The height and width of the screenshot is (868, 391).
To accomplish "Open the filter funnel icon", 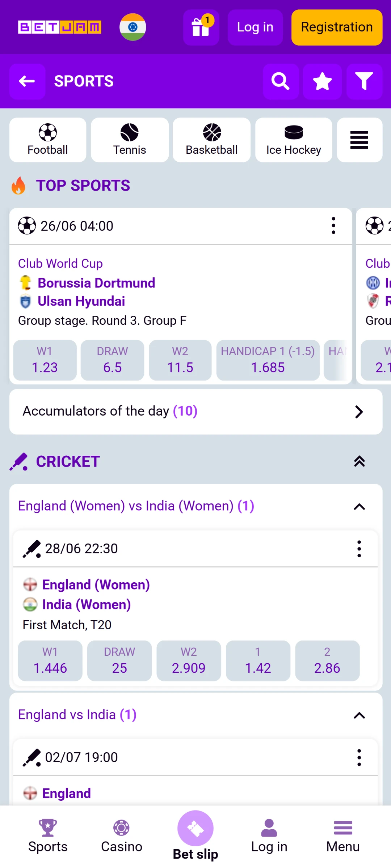I will (364, 81).
